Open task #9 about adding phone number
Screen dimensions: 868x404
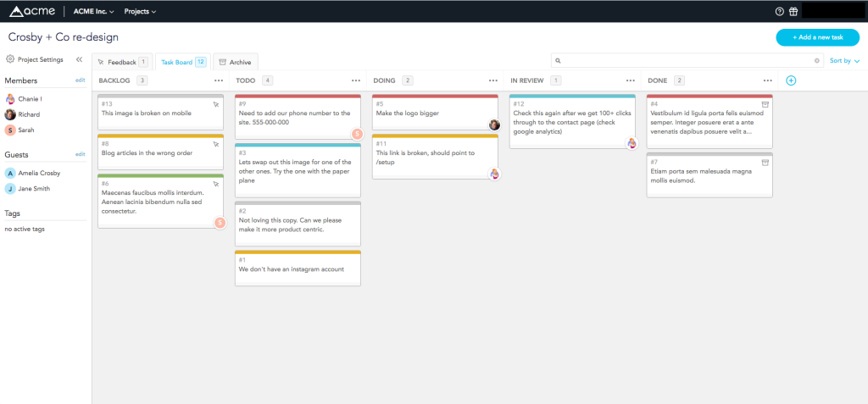click(x=298, y=117)
